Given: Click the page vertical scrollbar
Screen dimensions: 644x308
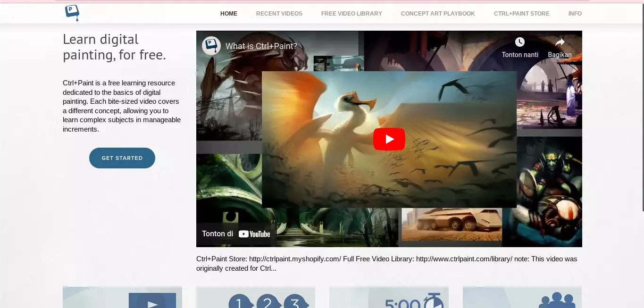Looking at the screenshot, I should [642, 107].
